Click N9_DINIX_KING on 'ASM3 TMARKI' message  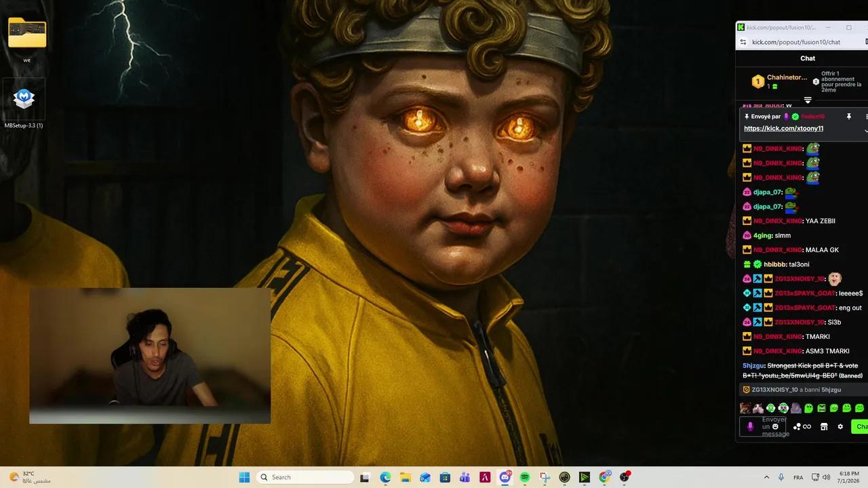pyautogui.click(x=777, y=351)
